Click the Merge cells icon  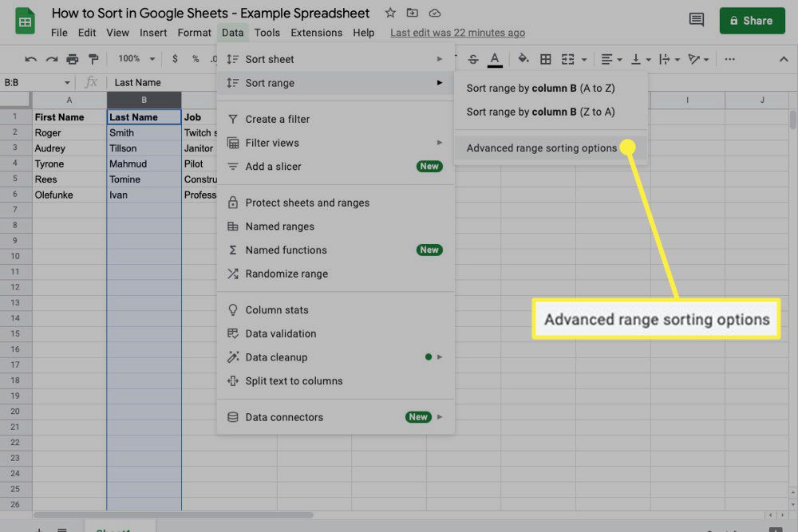pyautogui.click(x=567, y=59)
